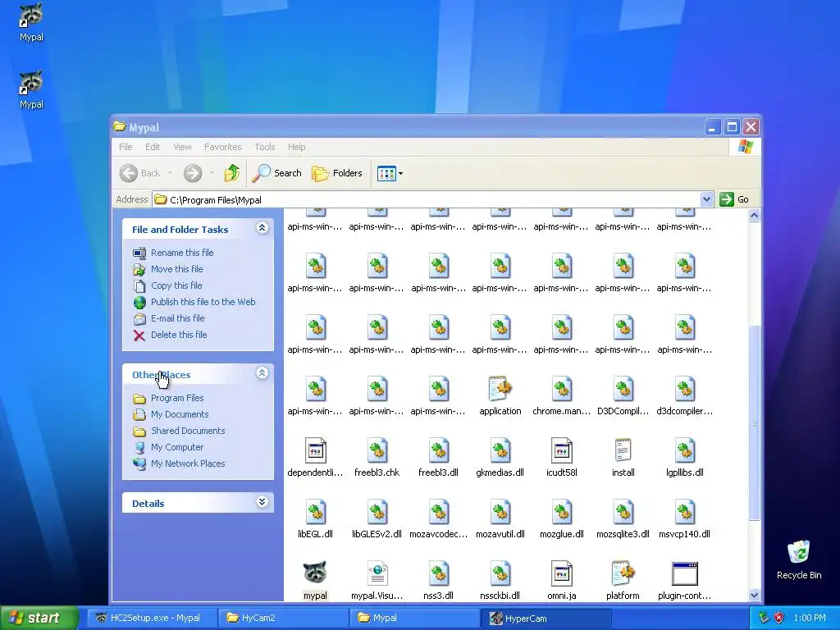Expand the Address bar dropdown
840x630 pixels.
pos(706,199)
